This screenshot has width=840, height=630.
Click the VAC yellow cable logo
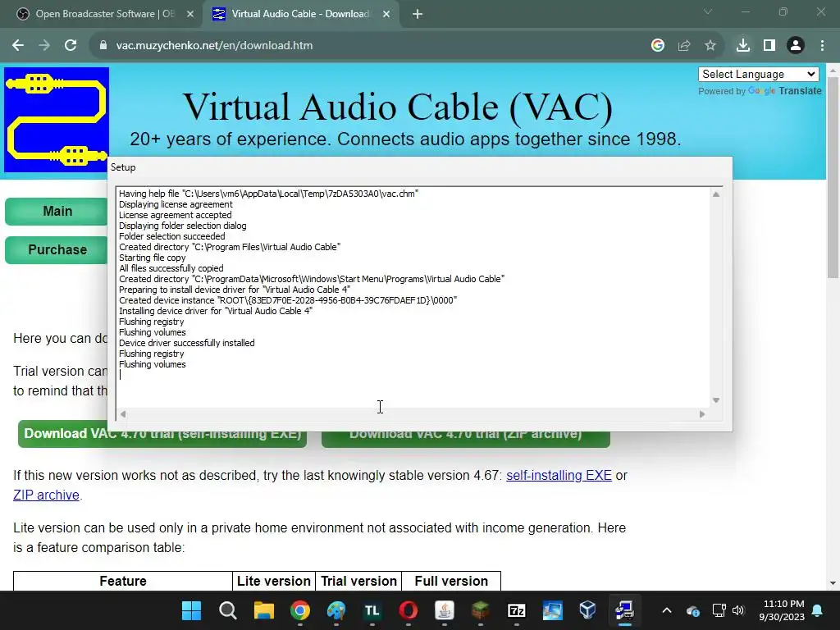[57, 120]
